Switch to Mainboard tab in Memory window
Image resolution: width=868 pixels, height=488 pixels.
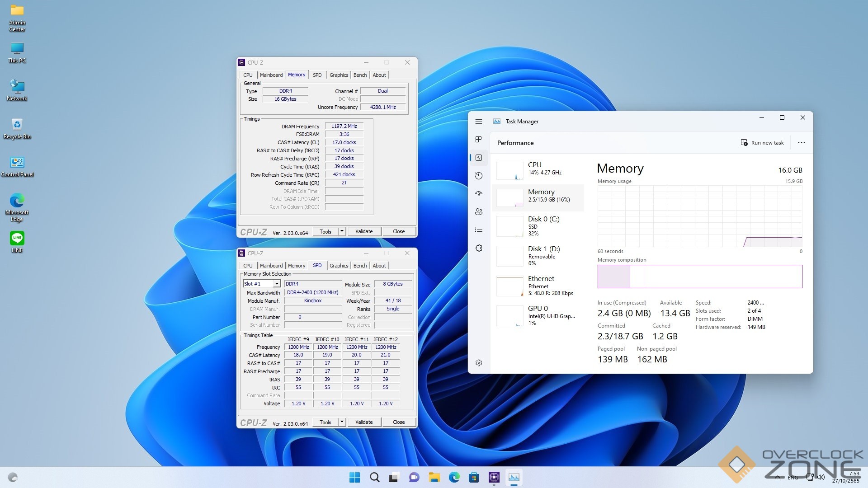point(271,75)
